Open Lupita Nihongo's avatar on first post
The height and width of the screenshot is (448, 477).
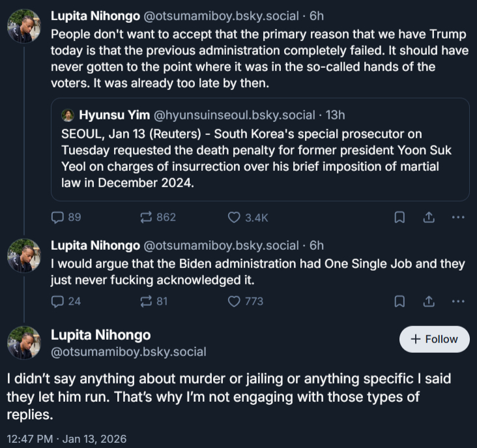tap(25, 25)
